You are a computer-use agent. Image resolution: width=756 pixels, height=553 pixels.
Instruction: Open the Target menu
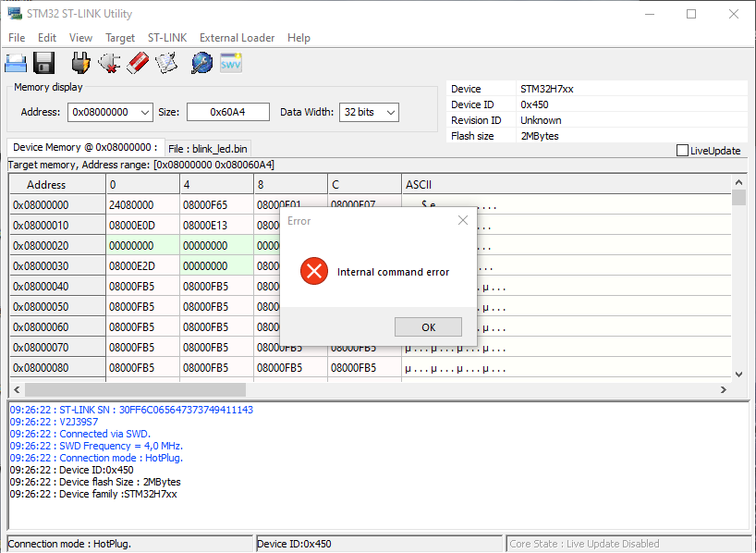pos(120,38)
